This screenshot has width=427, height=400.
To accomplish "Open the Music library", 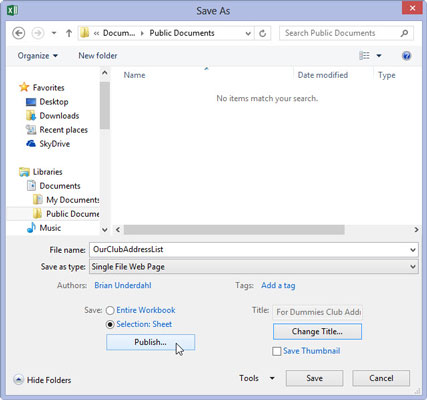I will (x=50, y=228).
